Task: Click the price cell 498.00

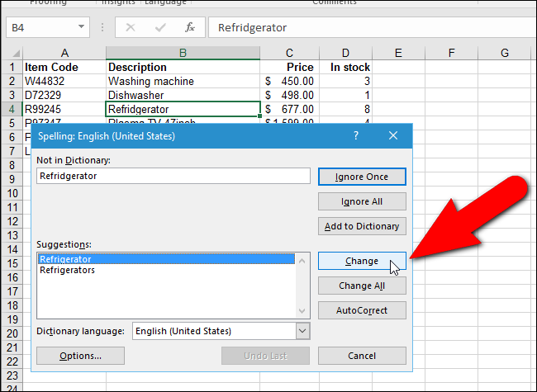Action: [289, 95]
